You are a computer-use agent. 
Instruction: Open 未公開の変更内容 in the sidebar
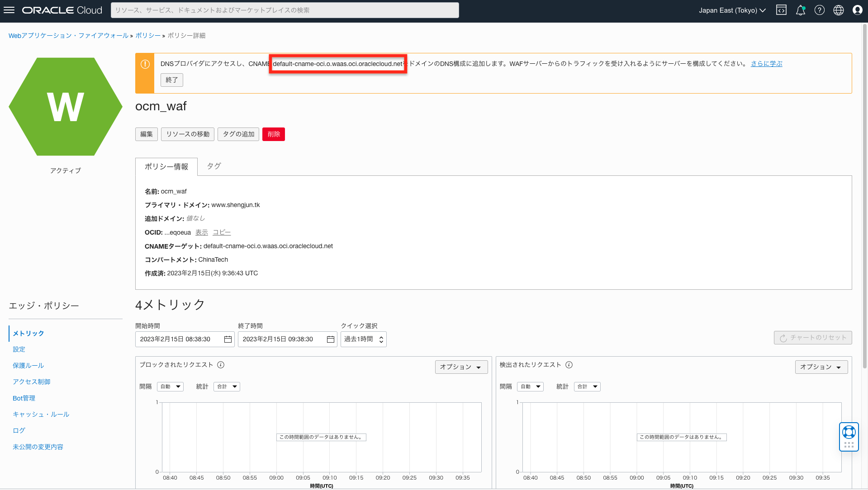pyautogui.click(x=38, y=447)
